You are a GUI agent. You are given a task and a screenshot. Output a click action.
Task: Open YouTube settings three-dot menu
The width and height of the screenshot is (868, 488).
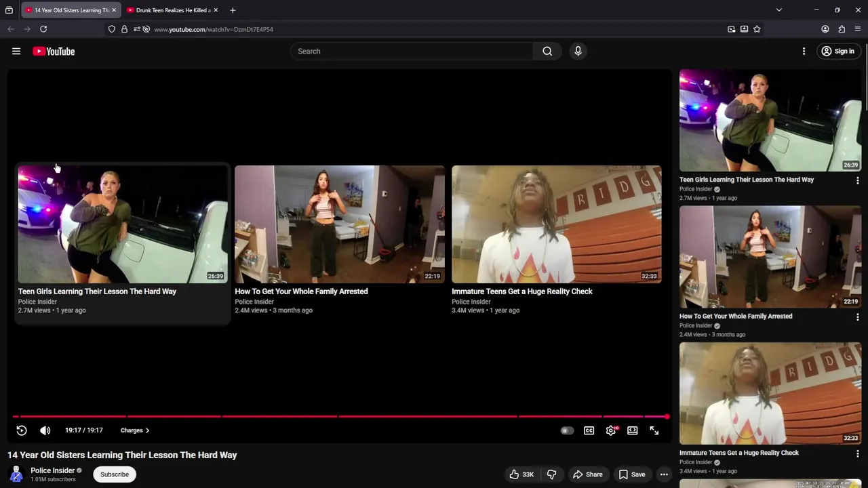tap(804, 52)
